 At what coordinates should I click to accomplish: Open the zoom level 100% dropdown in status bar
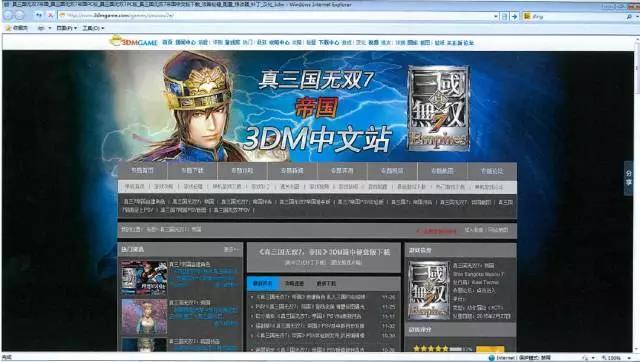pos(615,358)
